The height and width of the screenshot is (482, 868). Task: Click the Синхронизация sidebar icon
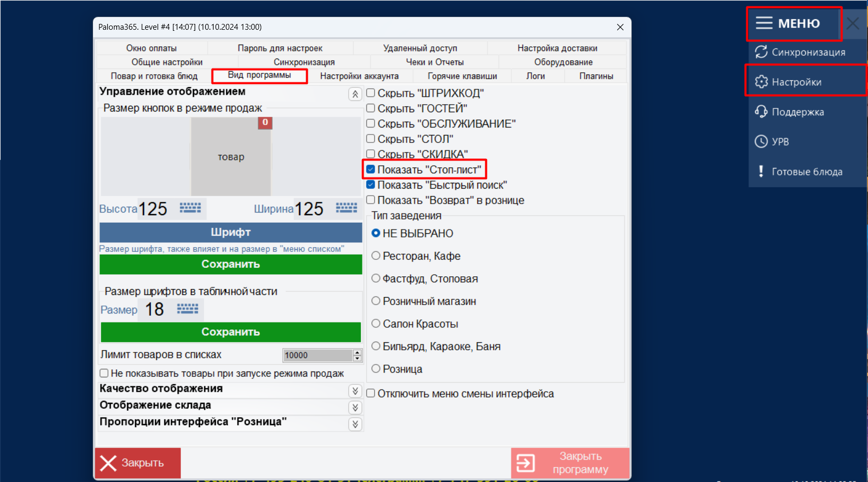tap(761, 52)
